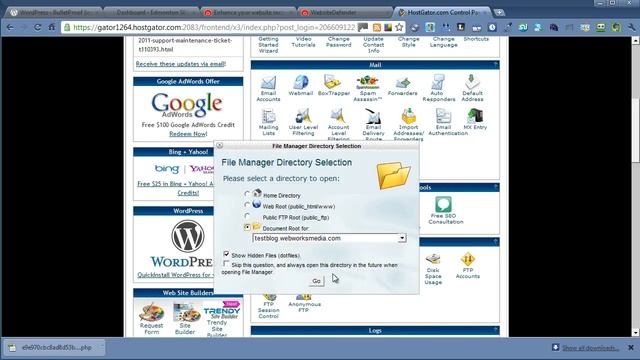The height and width of the screenshot is (360, 640).
Task: Collapse the Logs section header arrow
Action: click(x=496, y=330)
